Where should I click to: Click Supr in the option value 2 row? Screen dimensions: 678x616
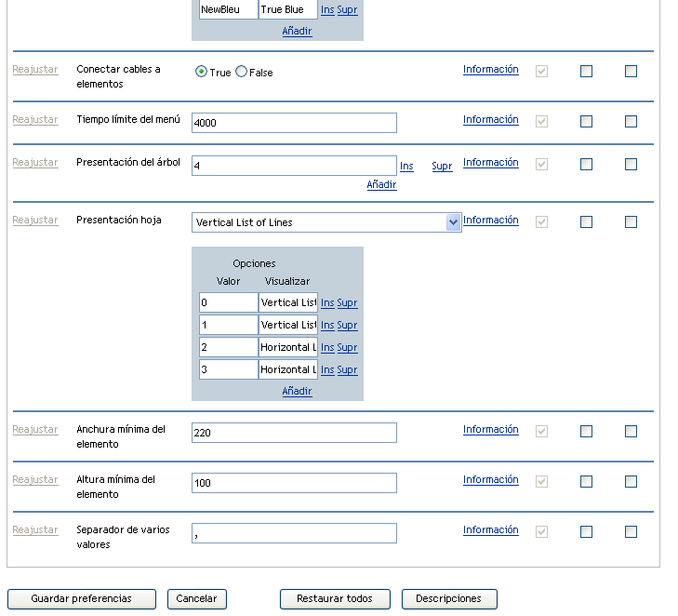(347, 347)
